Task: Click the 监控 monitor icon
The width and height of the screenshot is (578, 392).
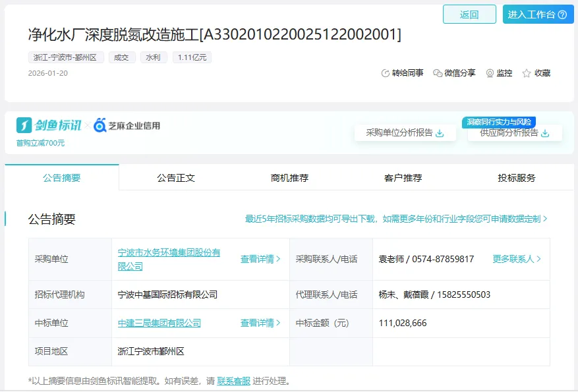Action: tap(490, 73)
